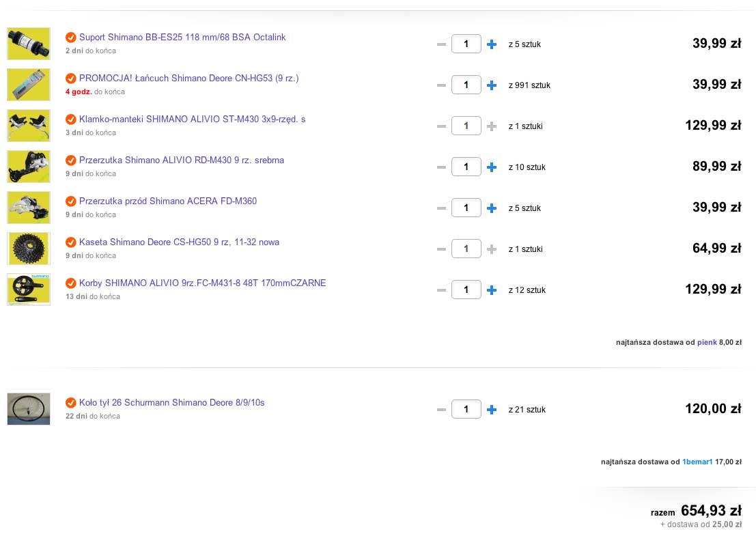
Task: Decrease quantity of Przerzutka ALIVIO RD-M430
Action: [x=441, y=167]
